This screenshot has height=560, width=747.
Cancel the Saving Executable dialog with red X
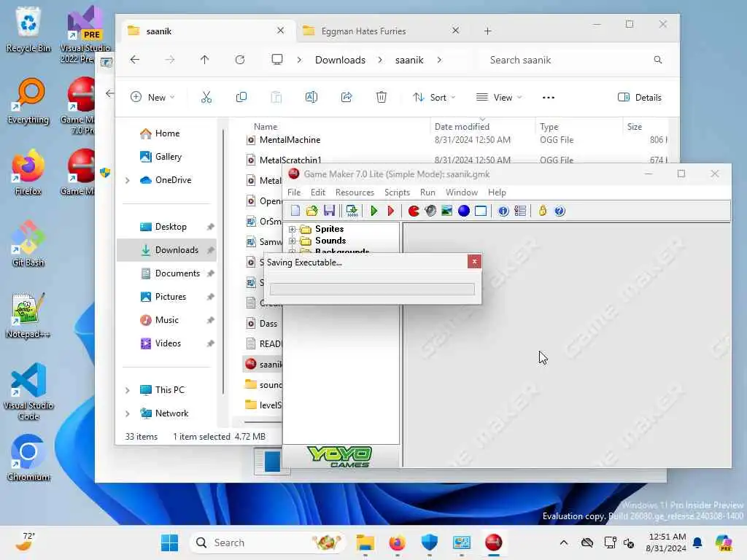point(474,262)
